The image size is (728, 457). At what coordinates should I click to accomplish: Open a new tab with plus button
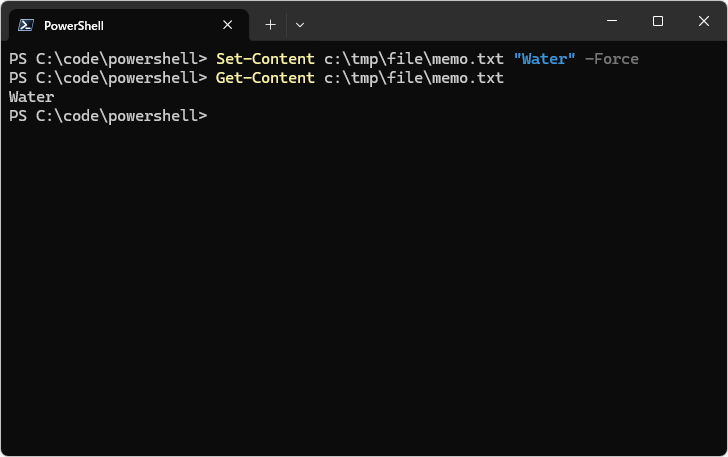click(x=270, y=24)
